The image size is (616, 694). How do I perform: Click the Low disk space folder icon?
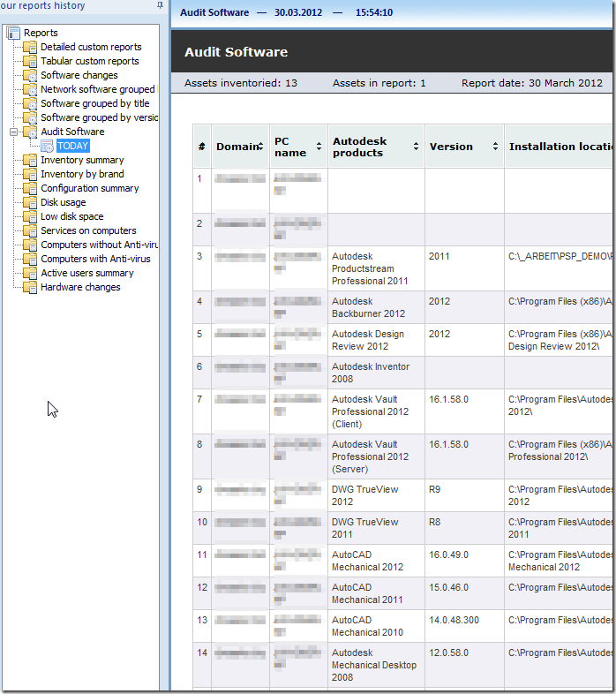coord(30,217)
